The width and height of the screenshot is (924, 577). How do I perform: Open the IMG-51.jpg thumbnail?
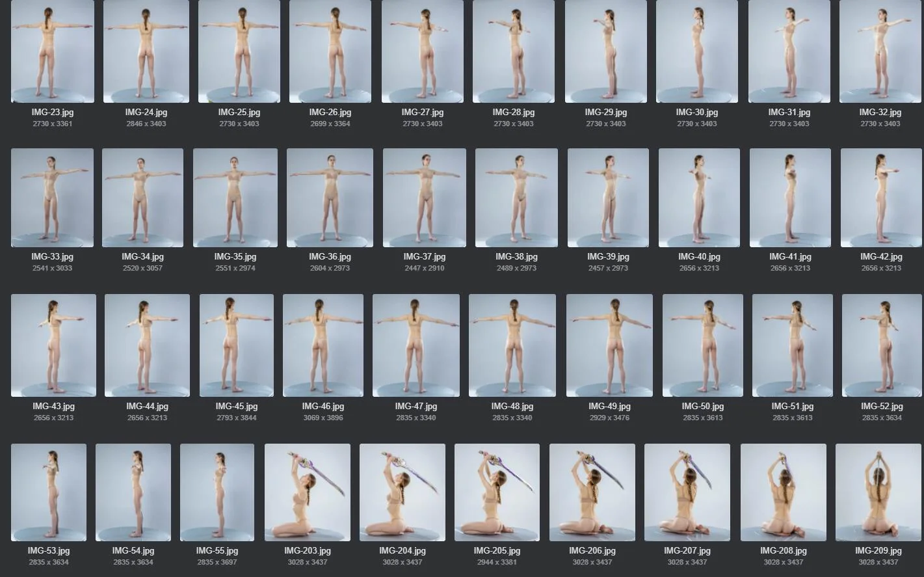tap(793, 345)
